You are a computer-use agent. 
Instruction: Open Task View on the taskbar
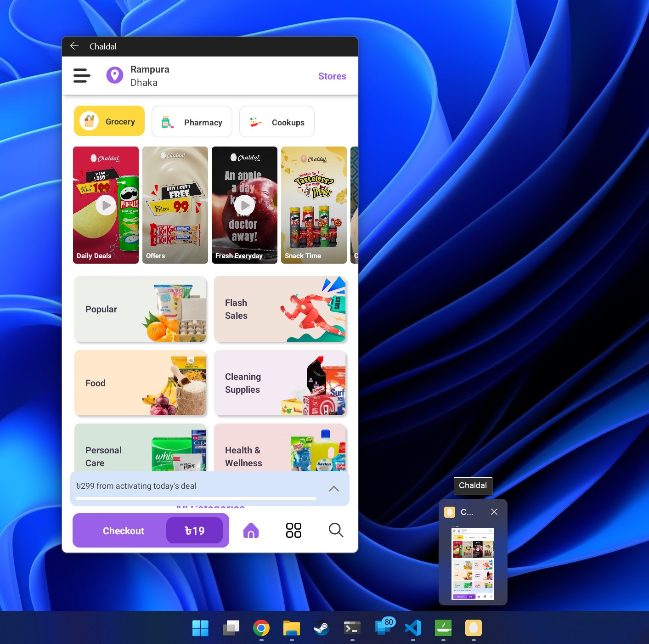click(231, 628)
